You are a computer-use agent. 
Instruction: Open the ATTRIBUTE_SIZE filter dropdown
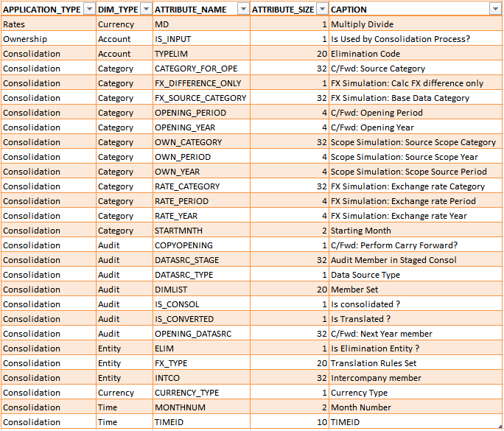point(321,9)
